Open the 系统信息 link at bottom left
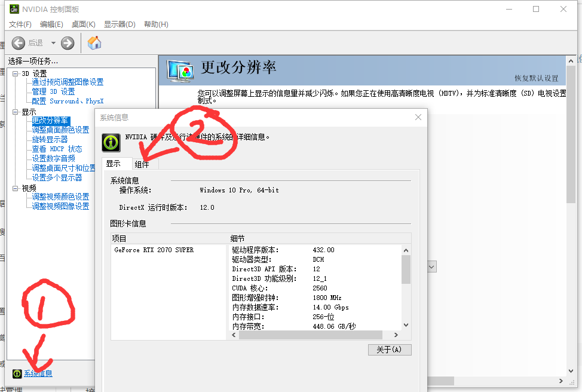 [38, 373]
